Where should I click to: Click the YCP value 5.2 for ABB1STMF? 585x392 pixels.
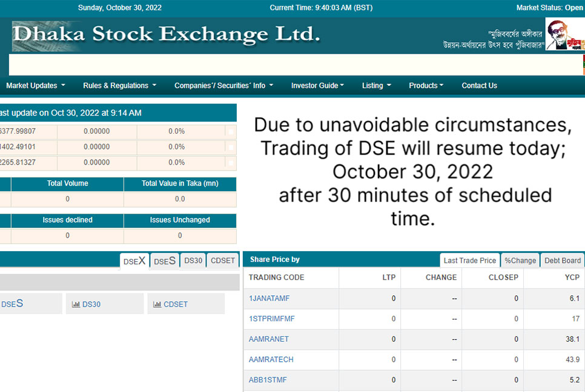(575, 380)
